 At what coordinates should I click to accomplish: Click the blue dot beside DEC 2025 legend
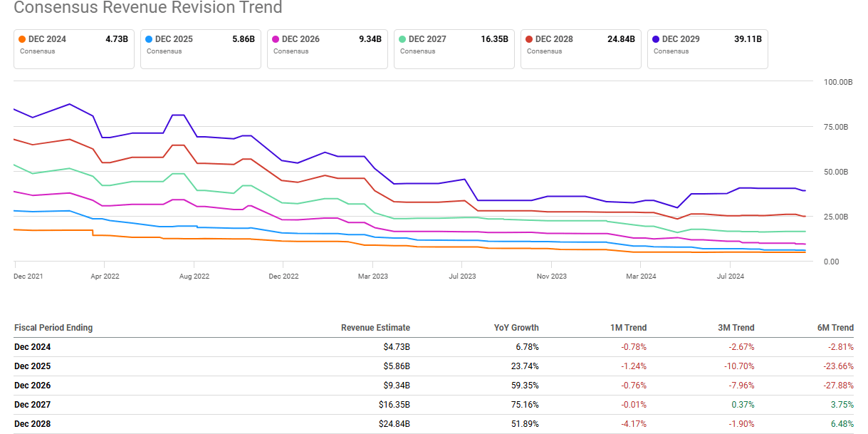(150, 39)
